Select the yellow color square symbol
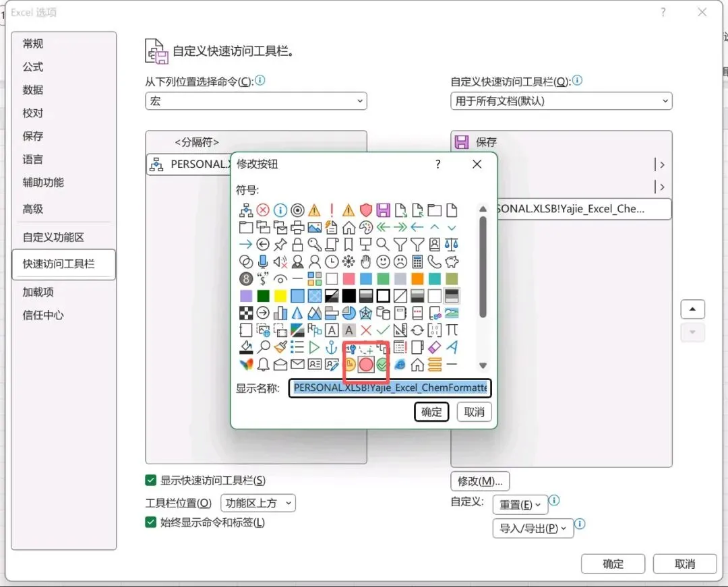728x587 pixels. 280,296
